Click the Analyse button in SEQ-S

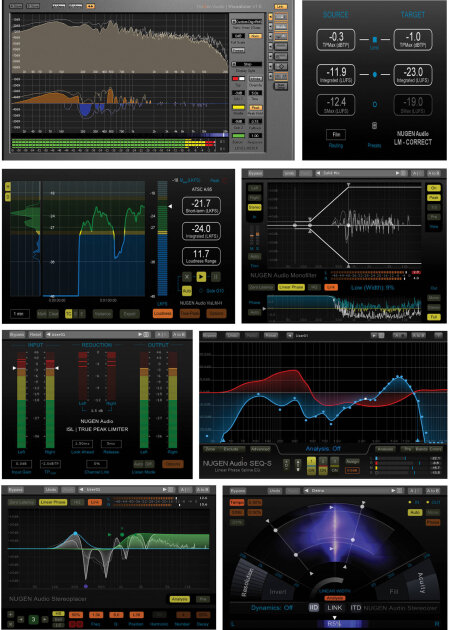pyautogui.click(x=386, y=449)
